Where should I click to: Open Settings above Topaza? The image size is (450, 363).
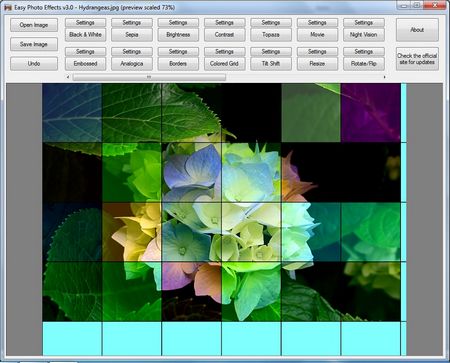tap(271, 23)
